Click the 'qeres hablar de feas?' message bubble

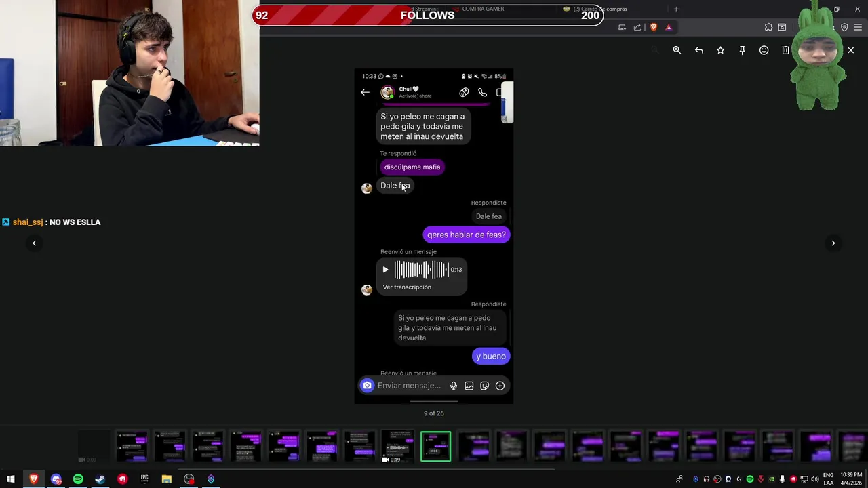tap(467, 235)
